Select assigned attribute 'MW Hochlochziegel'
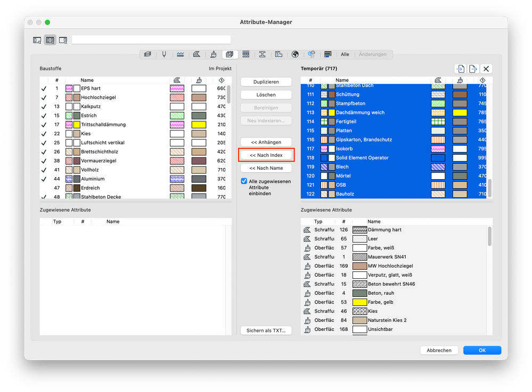The width and height of the screenshot is (532, 392). pyautogui.click(x=394, y=266)
